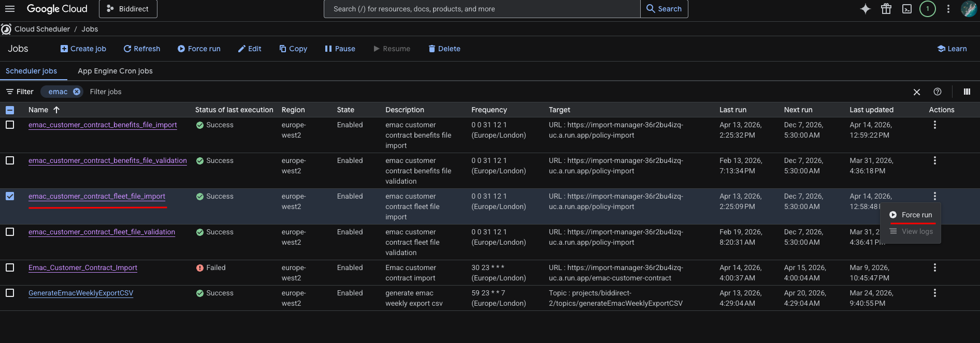Click Force run in the toolbar
This screenshot has height=343, width=980.
pos(199,49)
